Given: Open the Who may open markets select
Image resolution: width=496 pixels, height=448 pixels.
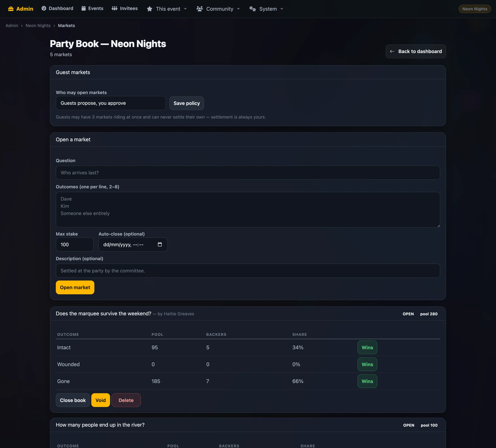Looking at the screenshot, I should point(111,103).
